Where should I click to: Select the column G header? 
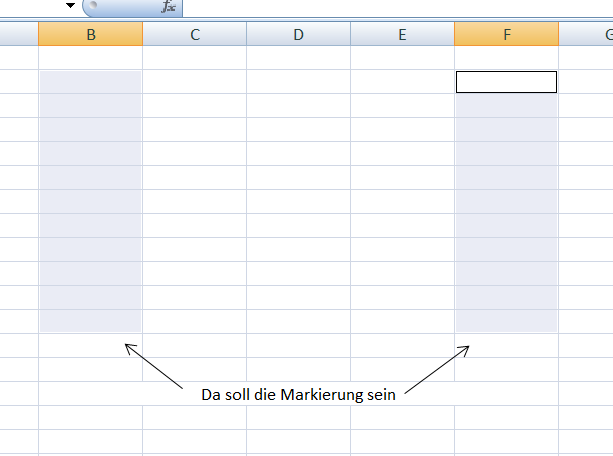[x=600, y=35]
